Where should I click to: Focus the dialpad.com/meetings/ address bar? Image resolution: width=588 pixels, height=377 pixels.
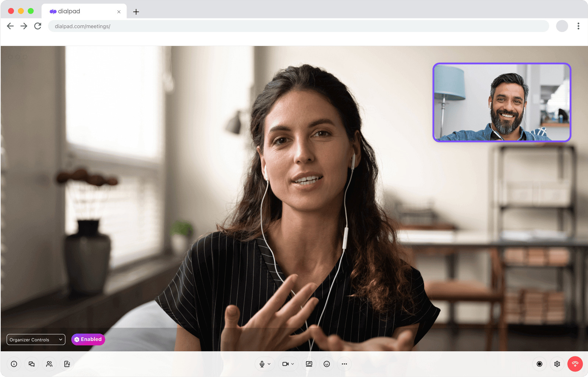[298, 26]
